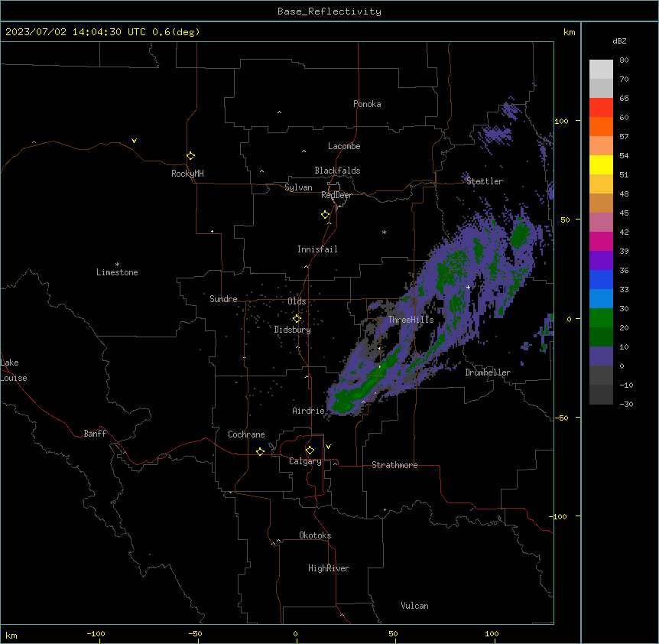Click the yellow diamond marker above Calgary label
The height and width of the screenshot is (644, 659).
tap(310, 450)
